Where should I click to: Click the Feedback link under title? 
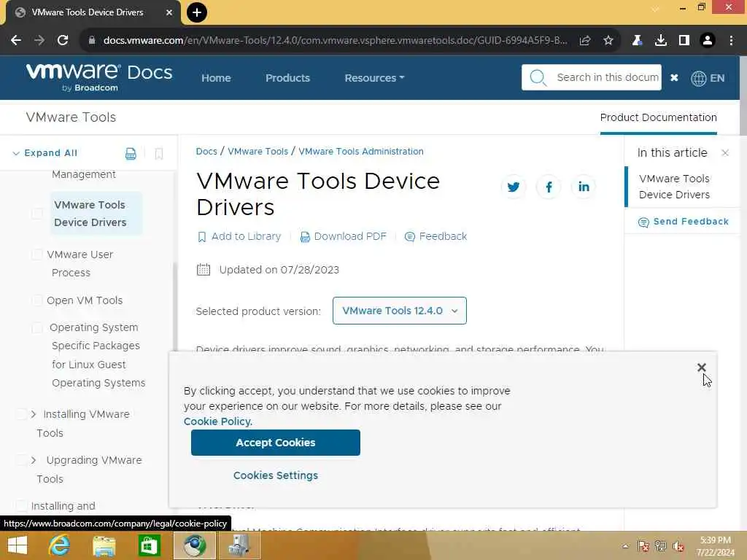point(436,237)
